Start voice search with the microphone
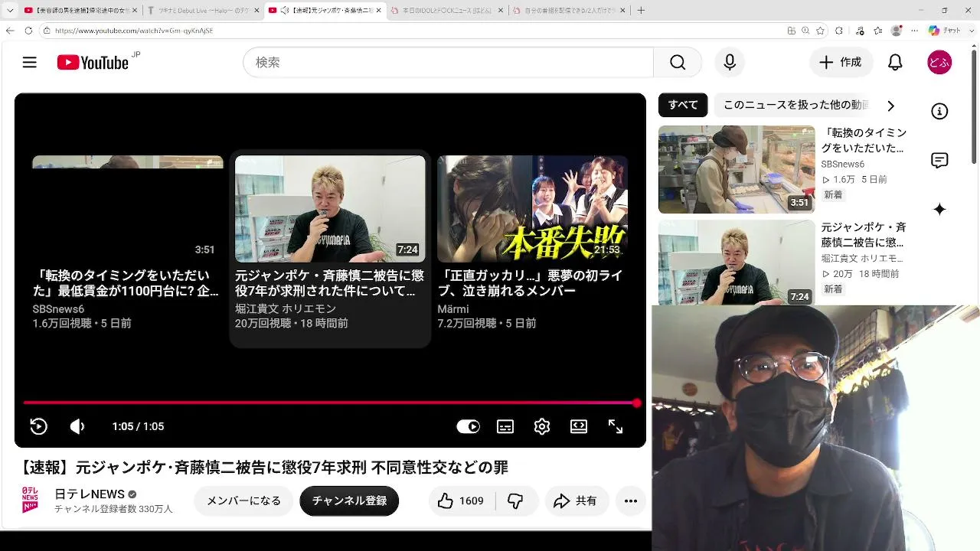The height and width of the screenshot is (551, 980). [x=730, y=63]
